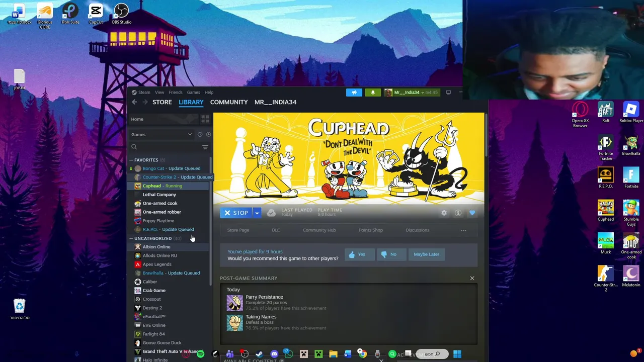The height and width of the screenshot is (362, 644).
Task: Open Roblox Player desktop shortcut
Action: (x=631, y=112)
